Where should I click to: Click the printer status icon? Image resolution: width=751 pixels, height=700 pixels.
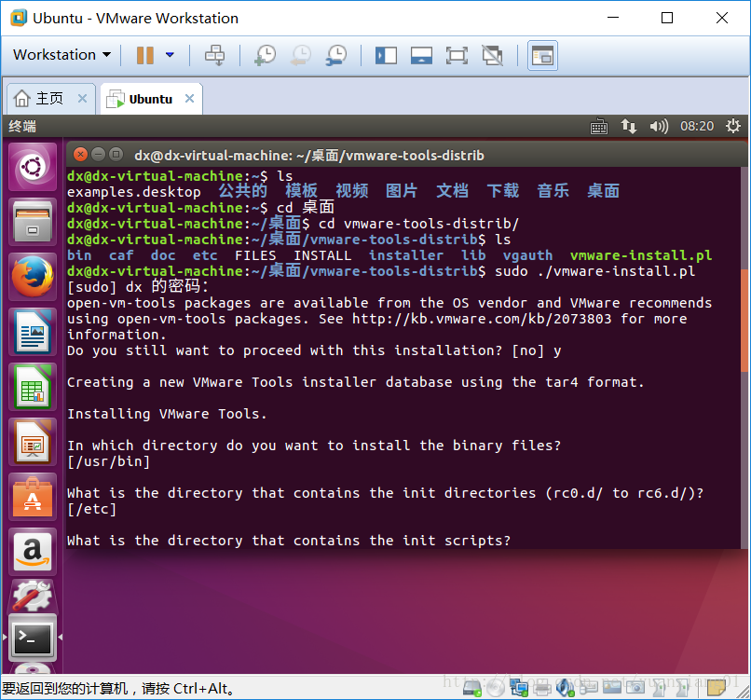click(x=542, y=688)
